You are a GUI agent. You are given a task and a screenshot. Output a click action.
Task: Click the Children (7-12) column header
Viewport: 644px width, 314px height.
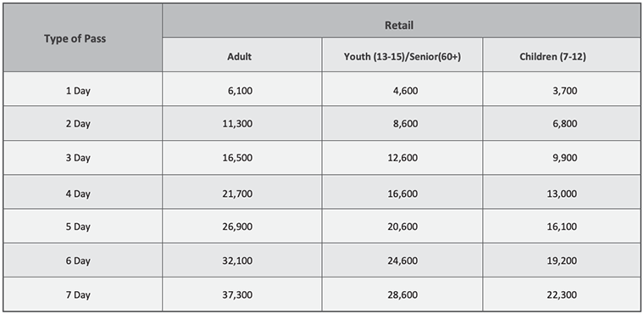point(562,55)
